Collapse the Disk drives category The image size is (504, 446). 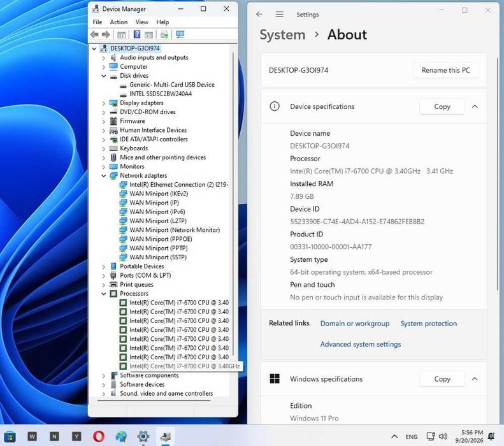[x=103, y=76]
